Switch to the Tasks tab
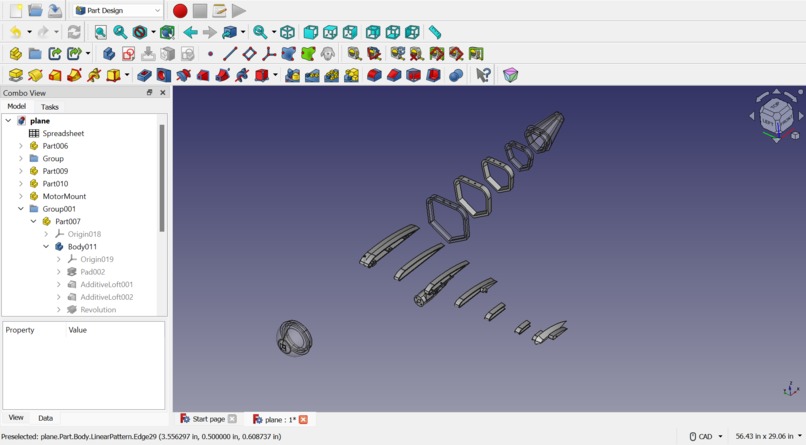This screenshot has height=445, width=806. click(x=49, y=107)
